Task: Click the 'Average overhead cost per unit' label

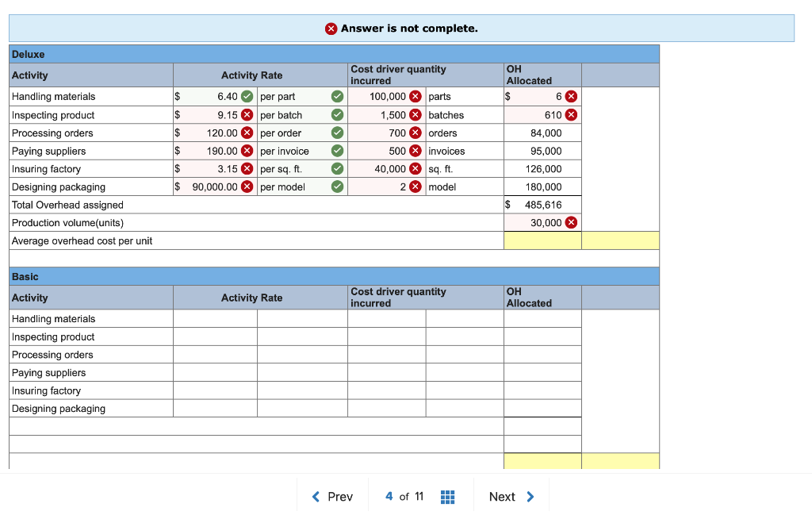Action: (82, 240)
